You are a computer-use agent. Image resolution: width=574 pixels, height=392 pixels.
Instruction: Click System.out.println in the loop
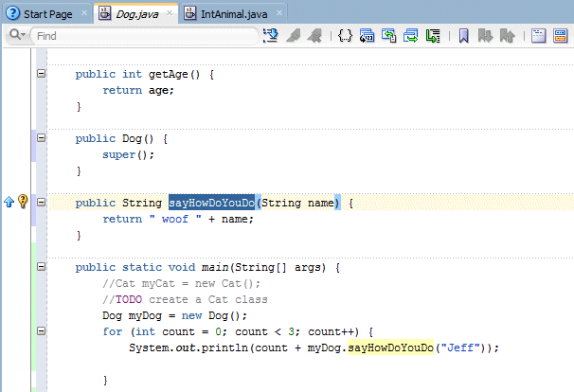pyautogui.click(x=188, y=347)
